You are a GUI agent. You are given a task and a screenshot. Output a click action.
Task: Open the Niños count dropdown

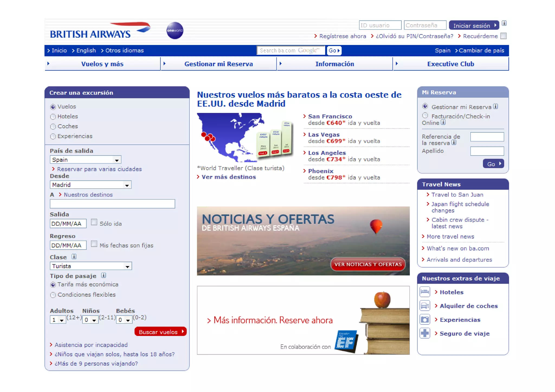pyautogui.click(x=91, y=320)
